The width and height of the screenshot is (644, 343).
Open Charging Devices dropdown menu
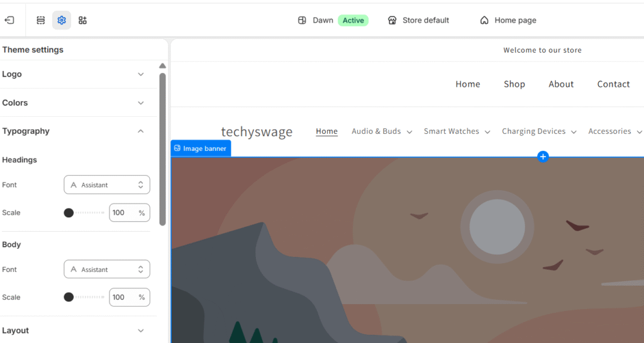[539, 131]
